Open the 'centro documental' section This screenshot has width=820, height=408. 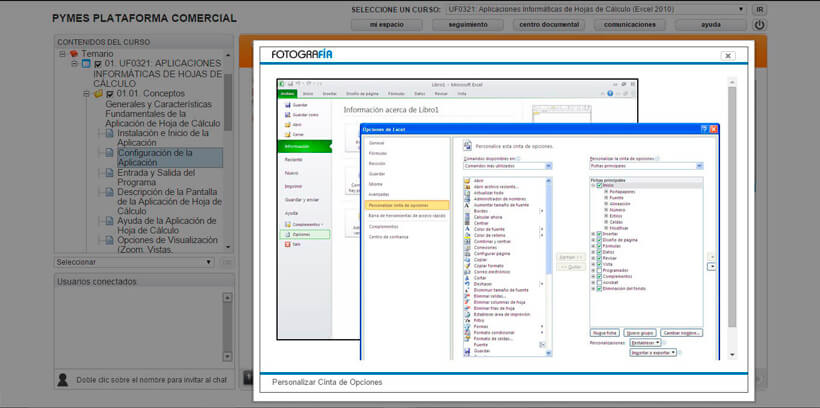point(549,25)
